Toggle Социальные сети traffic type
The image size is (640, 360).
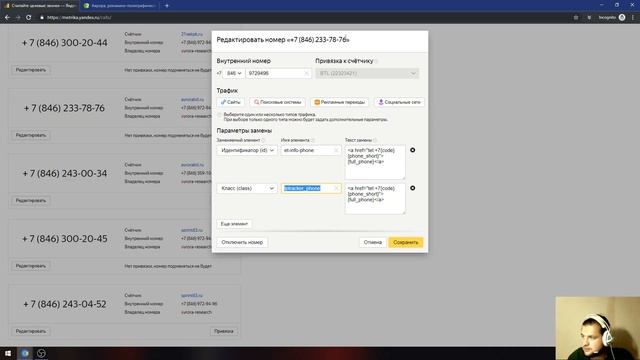[399, 102]
